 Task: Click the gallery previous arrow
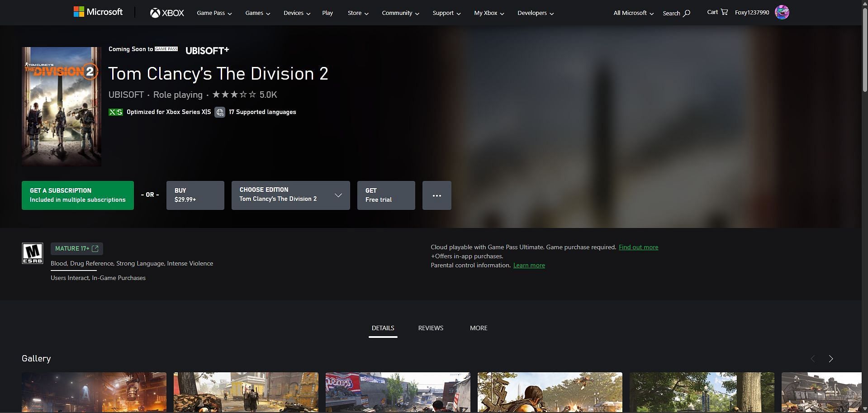[x=812, y=359]
